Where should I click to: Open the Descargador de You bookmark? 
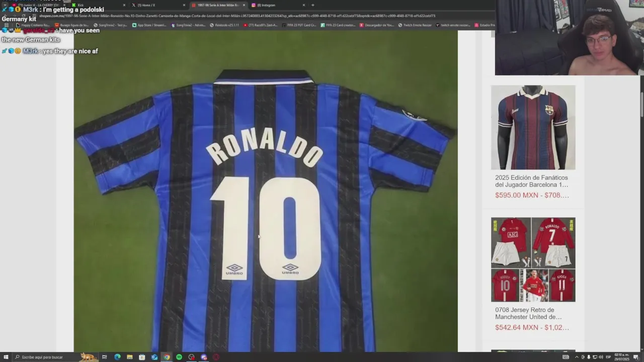tap(377, 25)
